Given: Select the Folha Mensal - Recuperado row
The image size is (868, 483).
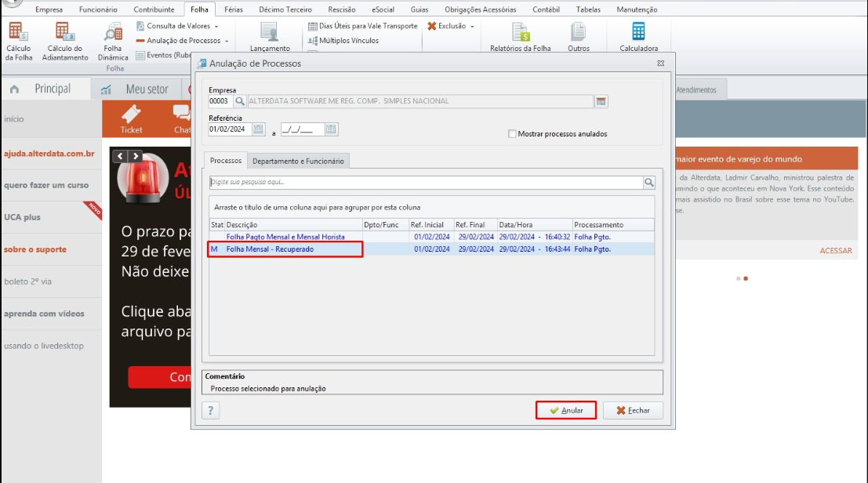Looking at the screenshot, I should 431,249.
